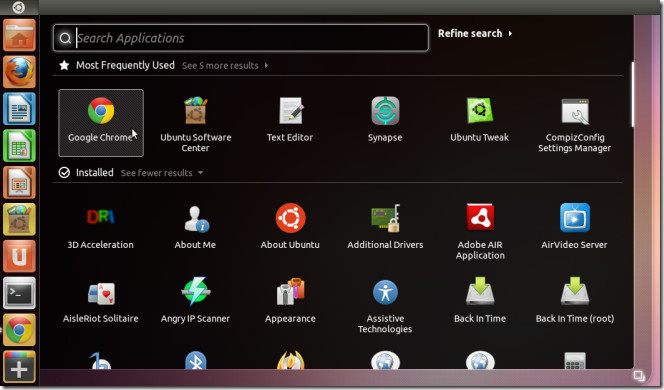Image resolution: width=664 pixels, height=390 pixels.
Task: Click the Dash vertical scrollbar
Action: click(x=633, y=94)
